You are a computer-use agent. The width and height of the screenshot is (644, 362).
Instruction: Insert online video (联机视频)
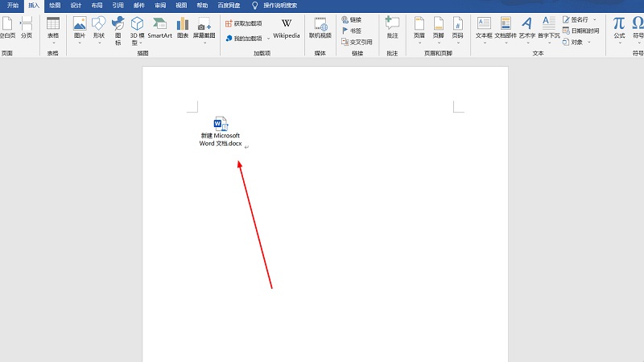point(320,28)
